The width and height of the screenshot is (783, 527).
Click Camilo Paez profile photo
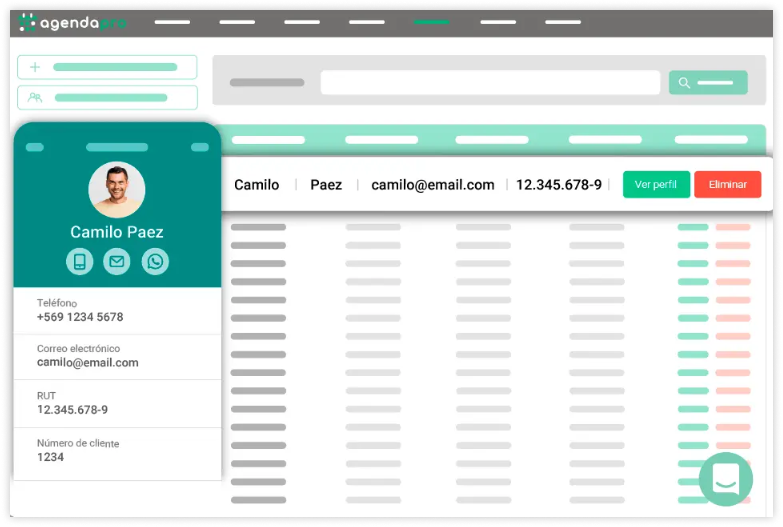point(117,189)
